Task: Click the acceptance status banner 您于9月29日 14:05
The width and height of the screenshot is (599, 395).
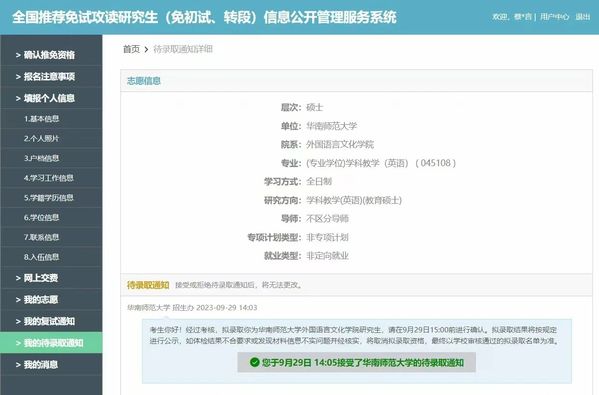Action: click(356, 362)
